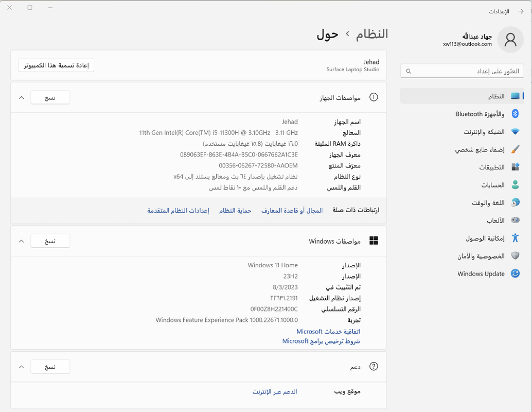The height and width of the screenshot is (412, 532).
Task: Click the device ID 089063EF value
Action: pos(239,154)
